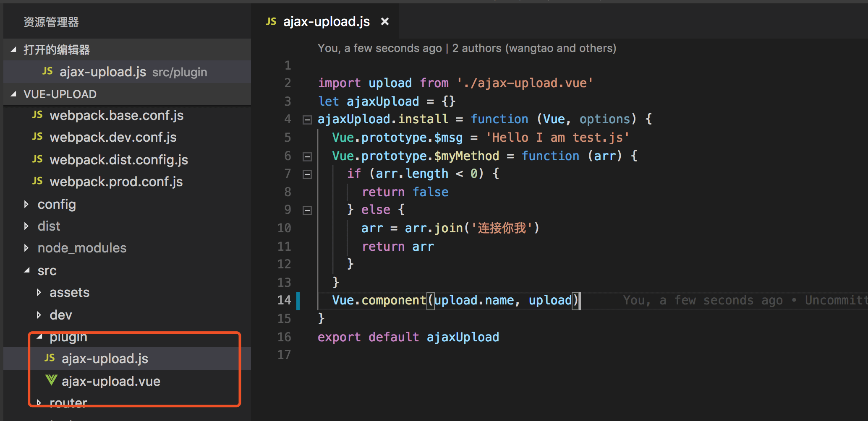Image resolution: width=868 pixels, height=421 pixels.
Task: Click the JS icon beside webpack.dist.config.js
Action: point(37,159)
